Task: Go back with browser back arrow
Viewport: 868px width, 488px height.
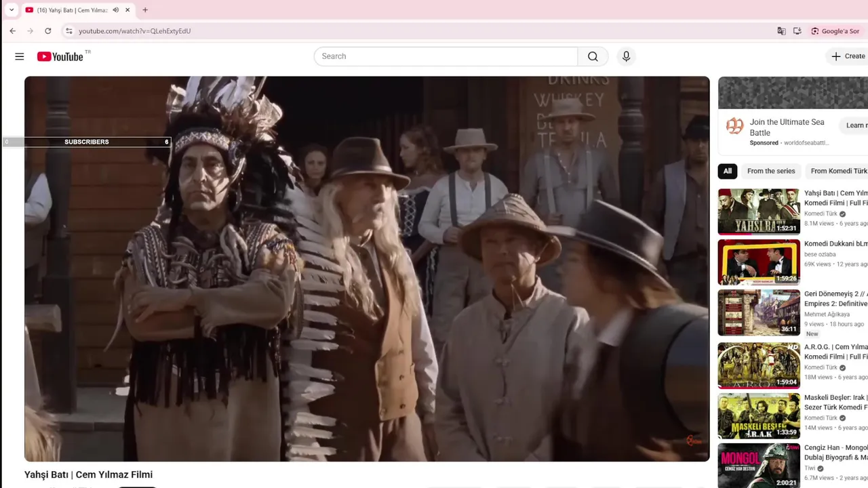Action: coord(12,31)
